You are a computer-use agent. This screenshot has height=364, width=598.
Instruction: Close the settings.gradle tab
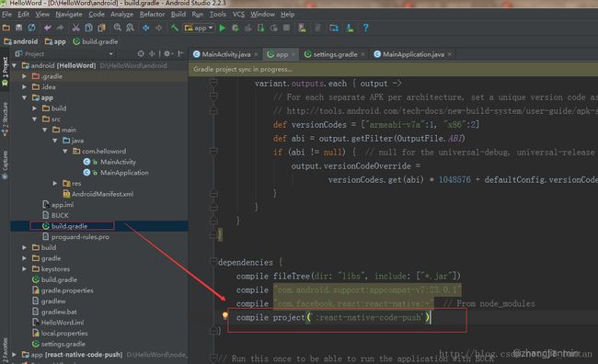click(x=362, y=54)
